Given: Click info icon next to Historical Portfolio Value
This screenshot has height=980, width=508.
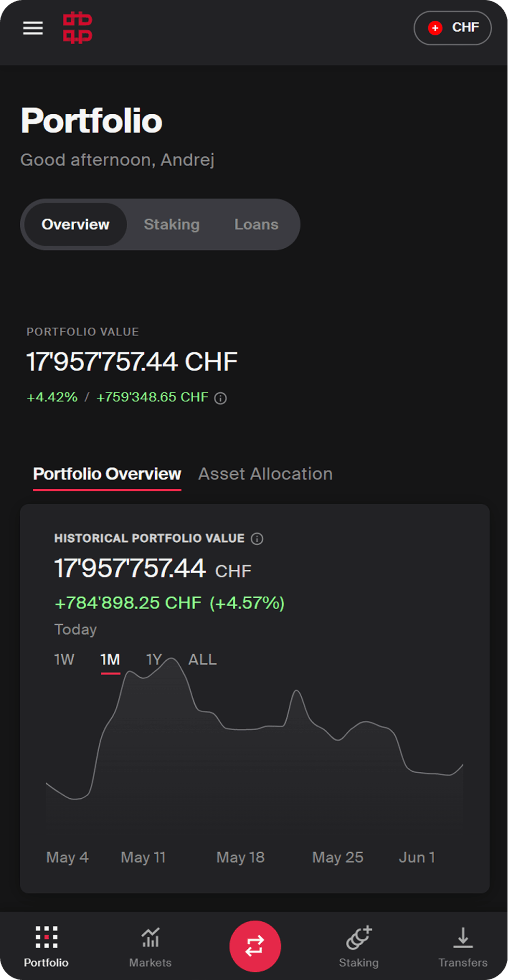Looking at the screenshot, I should click(257, 539).
